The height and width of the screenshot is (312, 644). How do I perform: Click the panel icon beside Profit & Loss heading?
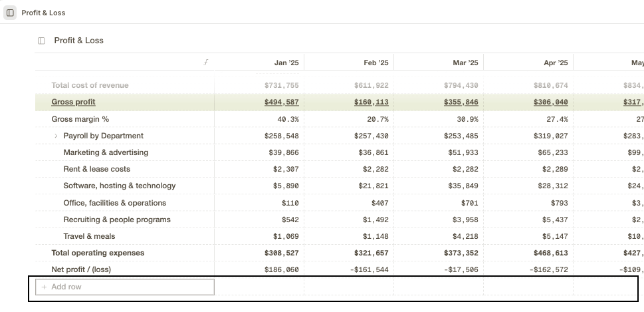41,41
